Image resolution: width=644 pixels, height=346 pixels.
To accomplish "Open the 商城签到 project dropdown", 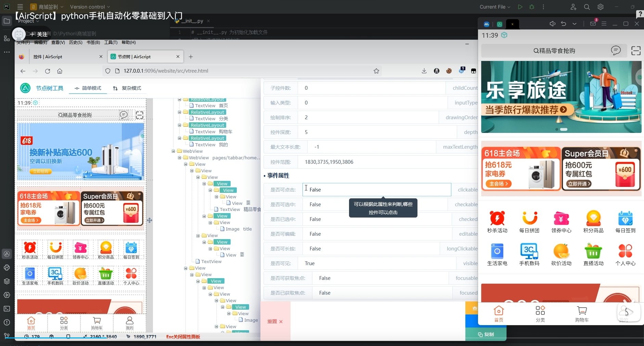I will pos(47,7).
